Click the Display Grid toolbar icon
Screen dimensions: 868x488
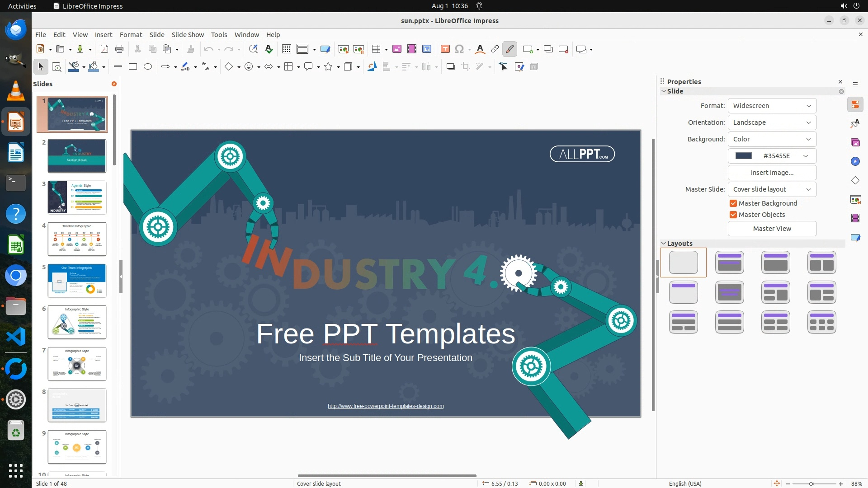click(x=286, y=49)
